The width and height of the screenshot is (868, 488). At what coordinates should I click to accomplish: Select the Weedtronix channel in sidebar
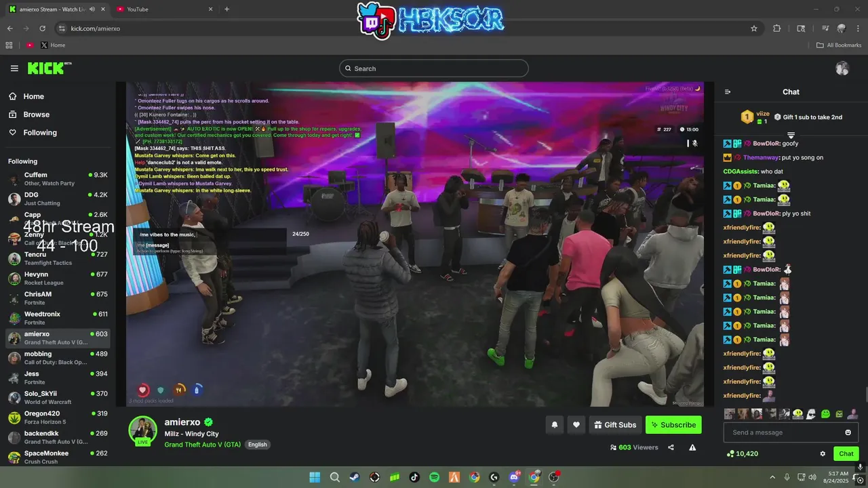click(x=58, y=318)
